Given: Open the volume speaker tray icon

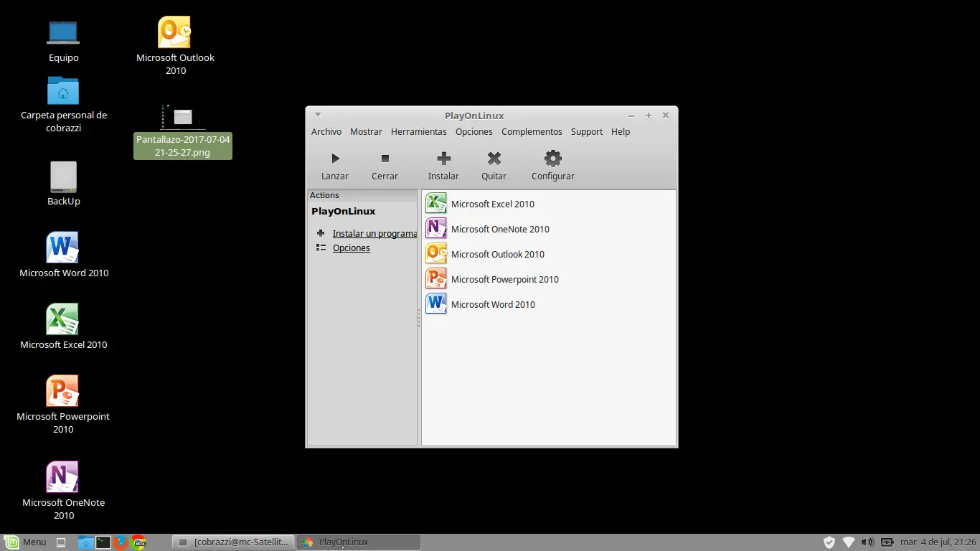Looking at the screenshot, I should pos(867,542).
